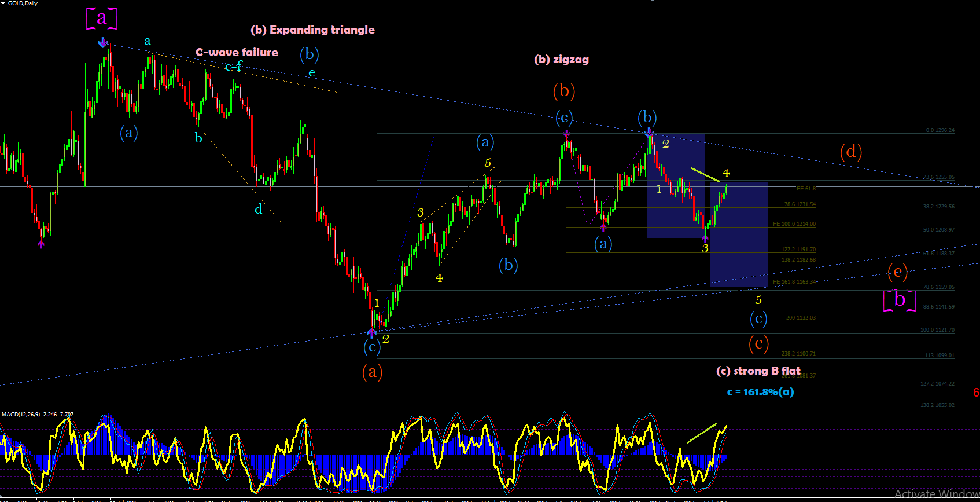Select the "C-wave failure" annotation
The image size is (980, 502).
237,52
